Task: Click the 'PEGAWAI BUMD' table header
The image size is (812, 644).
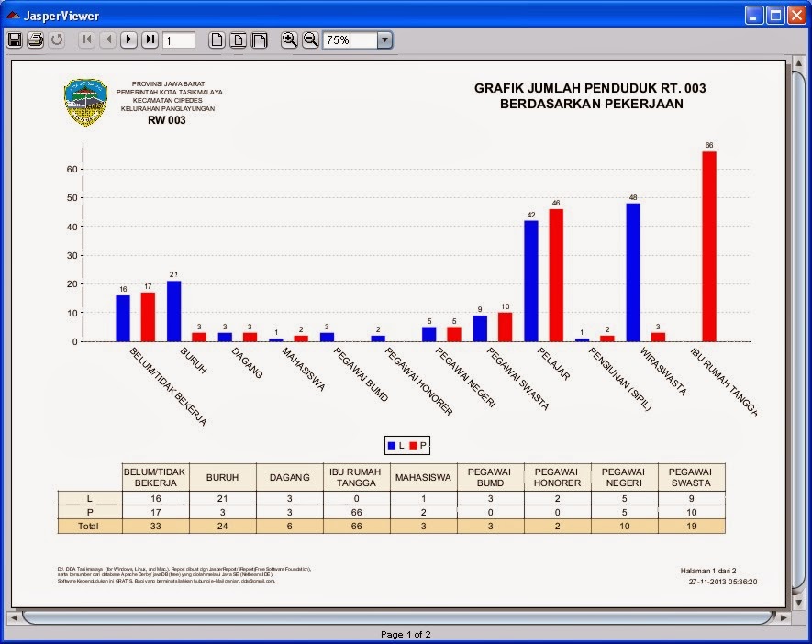Action: pos(490,477)
